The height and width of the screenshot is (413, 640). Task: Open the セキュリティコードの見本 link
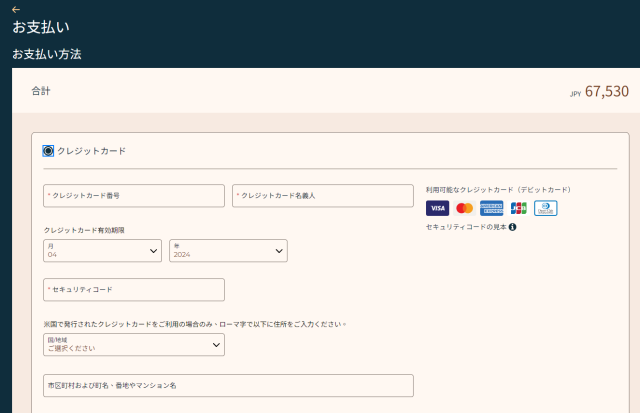(466, 227)
